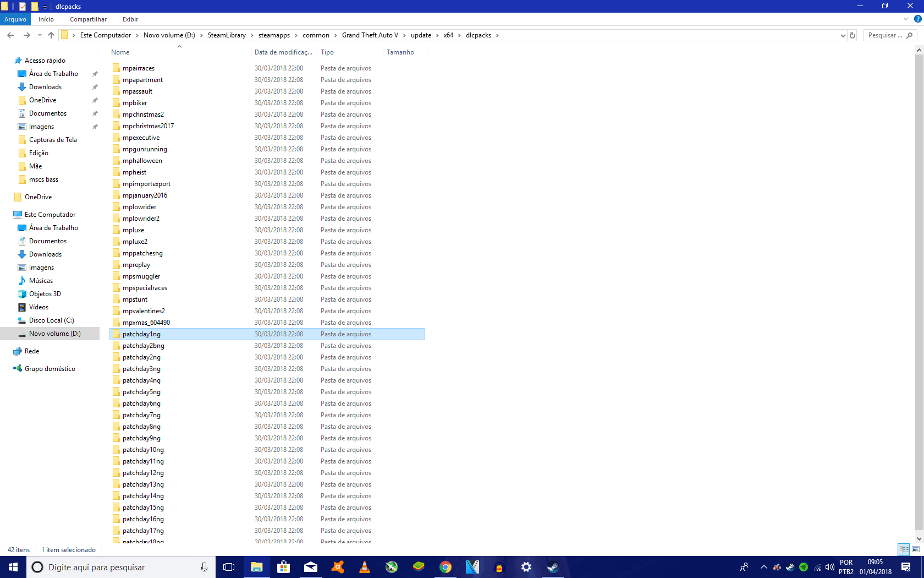Open Objetos 3D in sidebar
924x578 pixels.
pyautogui.click(x=45, y=294)
